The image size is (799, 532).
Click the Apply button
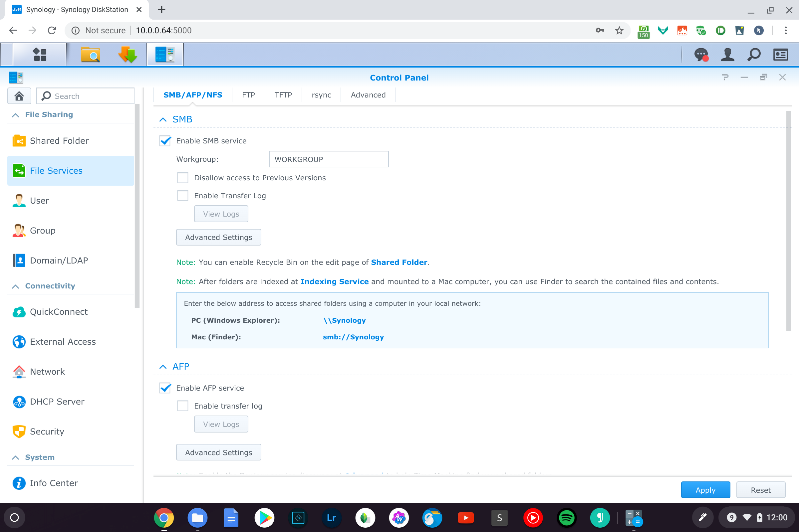pos(705,490)
